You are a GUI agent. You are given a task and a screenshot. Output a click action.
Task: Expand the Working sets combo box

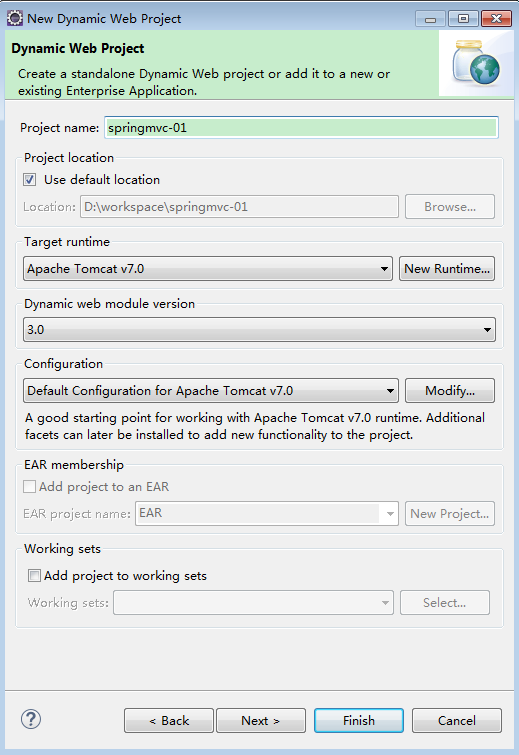click(254, 603)
